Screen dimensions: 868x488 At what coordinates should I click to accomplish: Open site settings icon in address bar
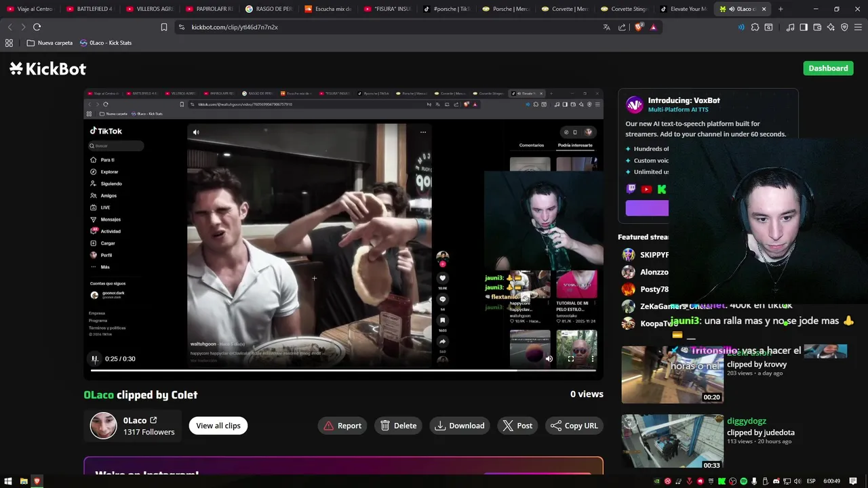pos(182,27)
